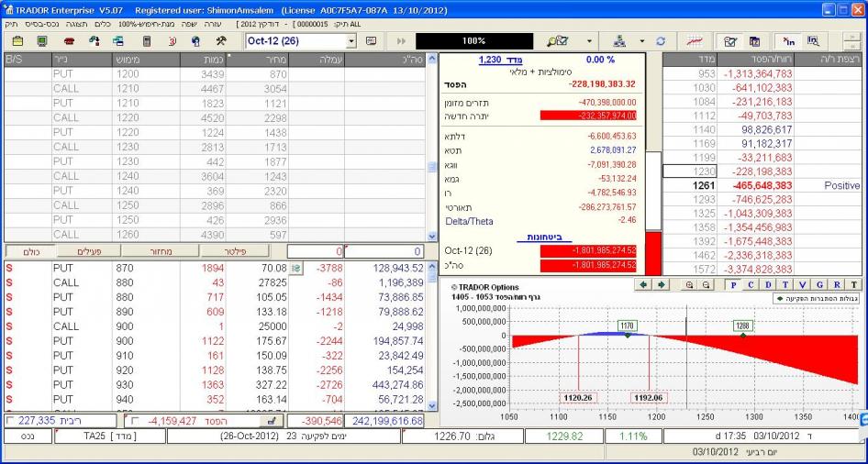868x464 pixels.
Task: Click the green left arrow above the graph
Action: [642, 285]
